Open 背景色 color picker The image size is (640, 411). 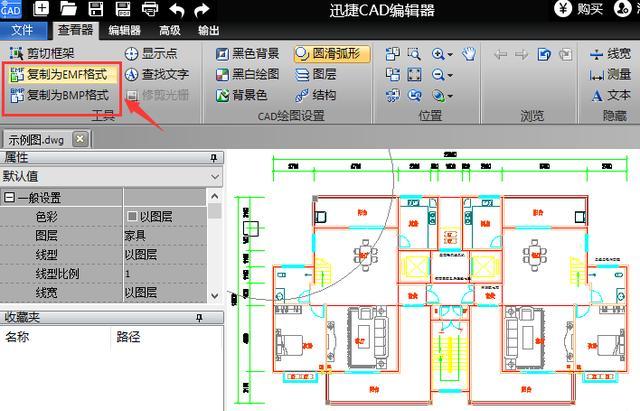click(x=242, y=95)
